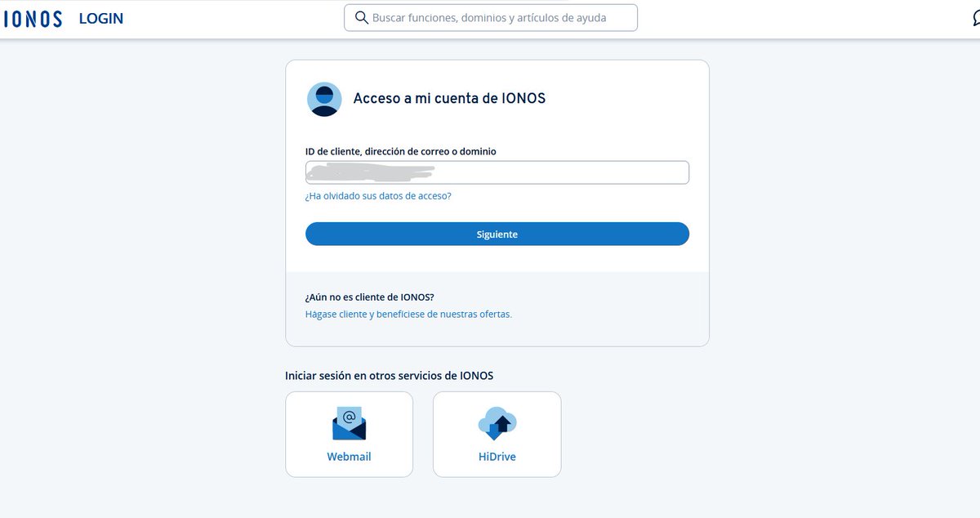Click the Iniciar sesión en otros servicios heading
980x518 pixels.
coord(390,375)
